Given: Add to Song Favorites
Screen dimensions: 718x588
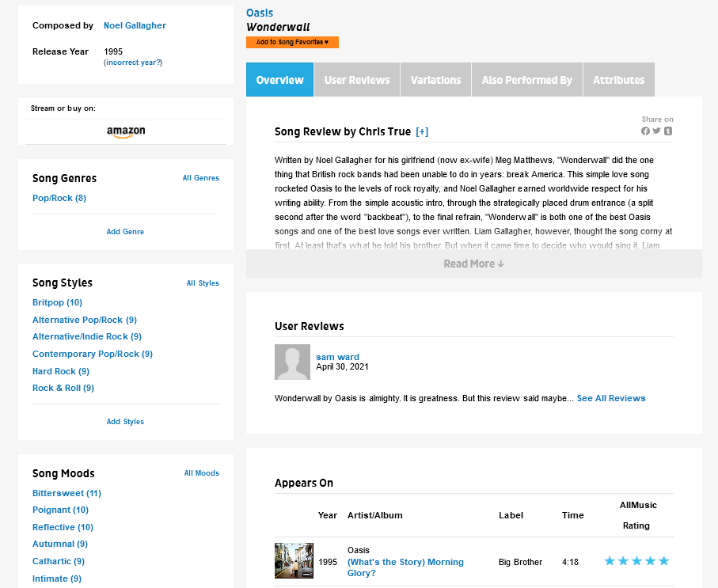Looking at the screenshot, I should (x=292, y=42).
